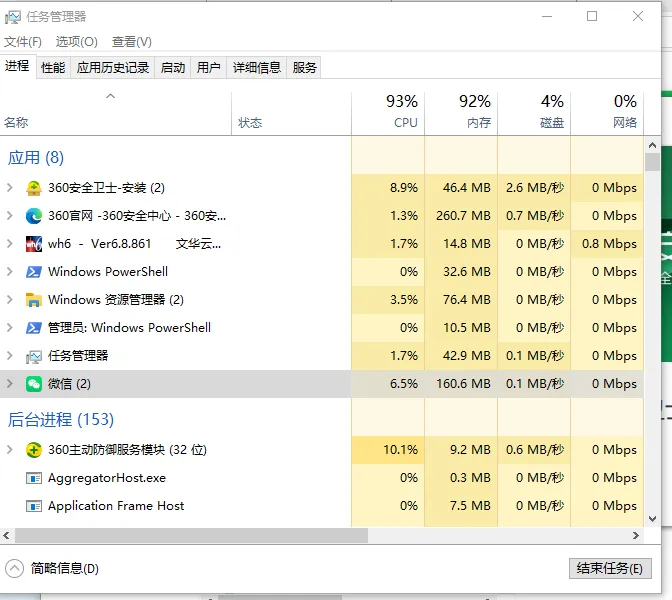The image size is (672, 600).
Task: Click the 0.8 Mbps network value
Action: point(609,244)
